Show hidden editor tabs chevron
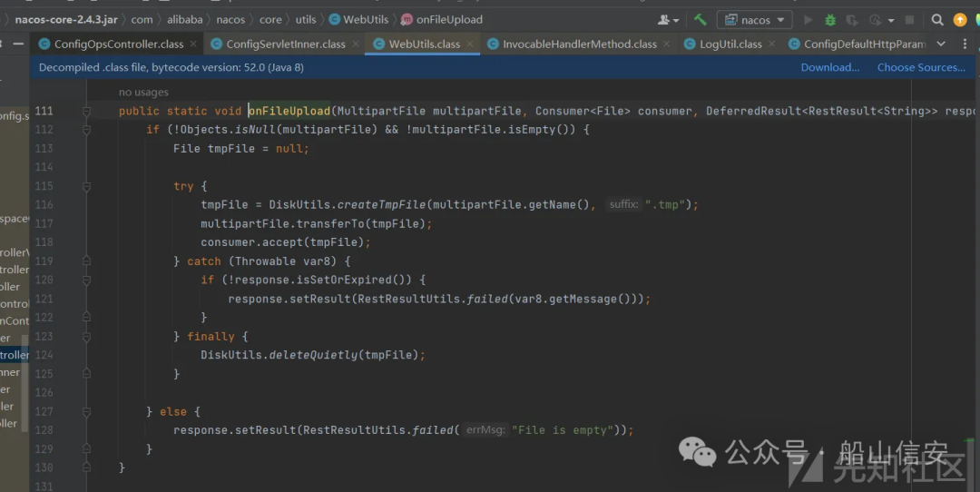 coord(941,44)
